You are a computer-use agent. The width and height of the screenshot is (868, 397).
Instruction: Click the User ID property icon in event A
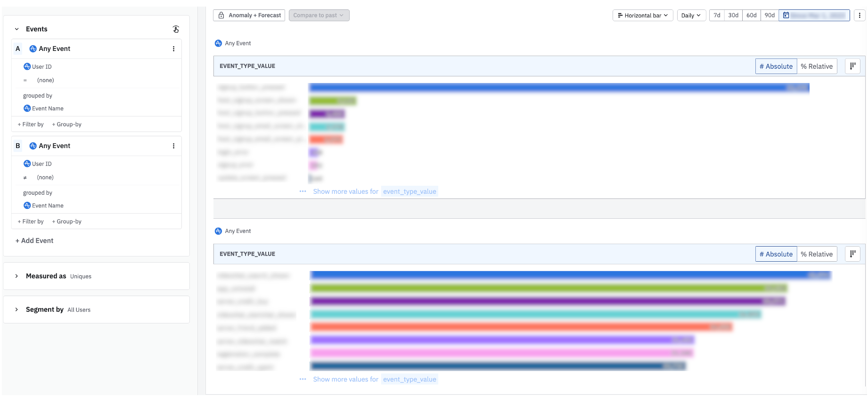(27, 66)
